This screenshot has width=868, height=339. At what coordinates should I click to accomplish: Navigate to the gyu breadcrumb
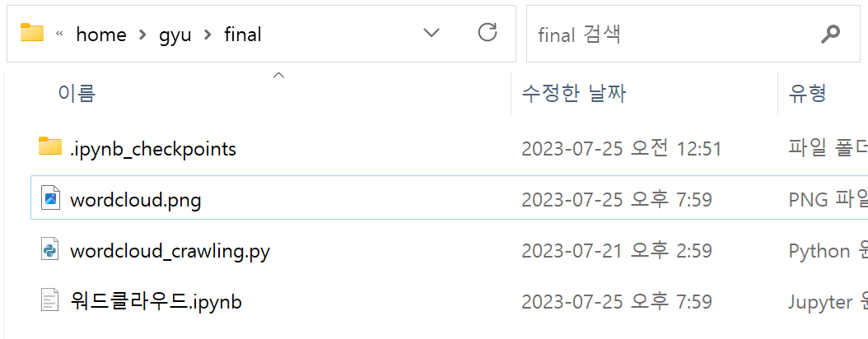[x=175, y=36]
